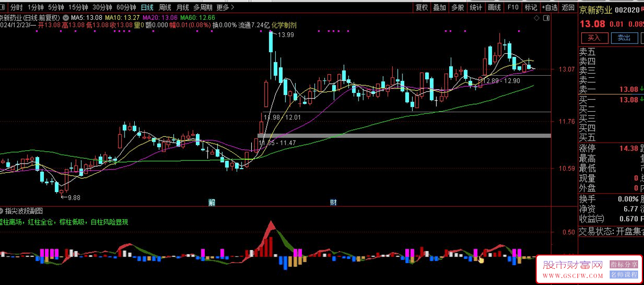Click the 11.76 price axis label
The image size is (644, 285).
click(566, 121)
